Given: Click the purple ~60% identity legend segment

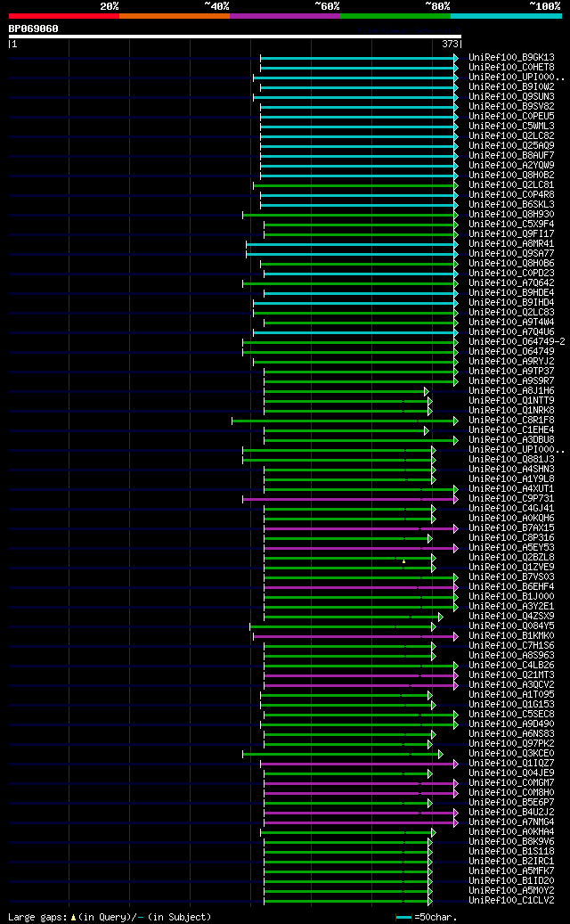Looking at the screenshot, I should click(285, 16).
